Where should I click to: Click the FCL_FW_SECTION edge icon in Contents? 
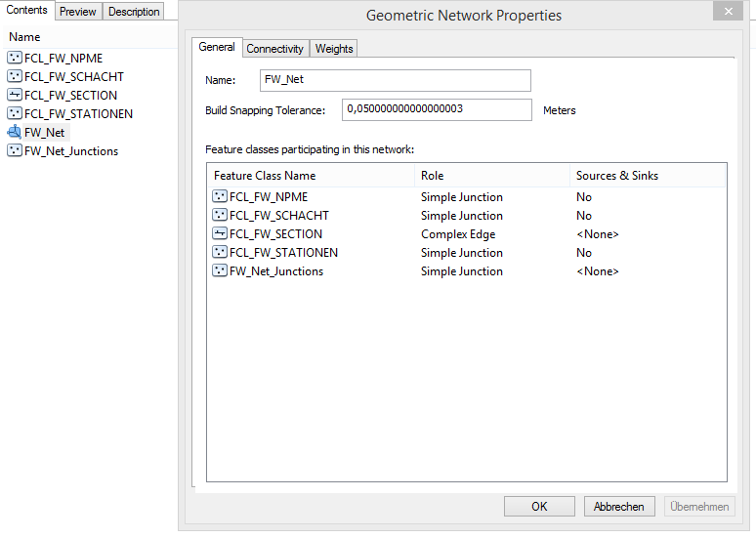coord(15,96)
